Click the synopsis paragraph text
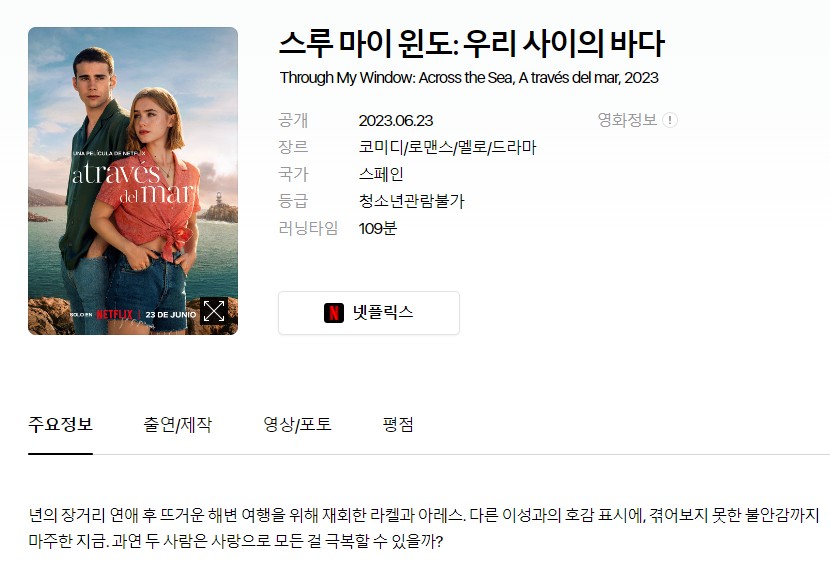Viewport: 830px width, 569px height. [x=423, y=528]
